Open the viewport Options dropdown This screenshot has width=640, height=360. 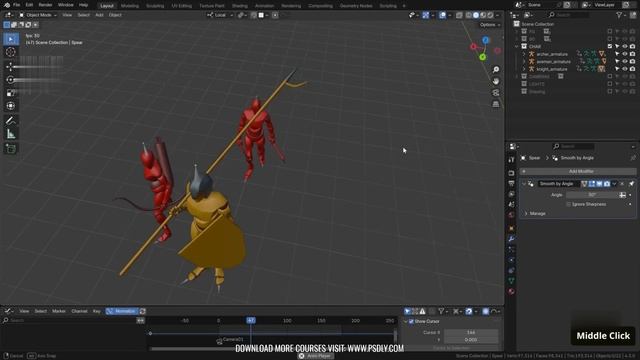pos(490,25)
